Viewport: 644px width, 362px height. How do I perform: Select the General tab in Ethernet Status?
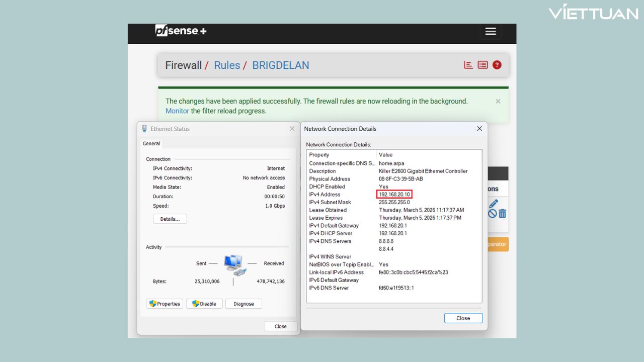tap(151, 143)
